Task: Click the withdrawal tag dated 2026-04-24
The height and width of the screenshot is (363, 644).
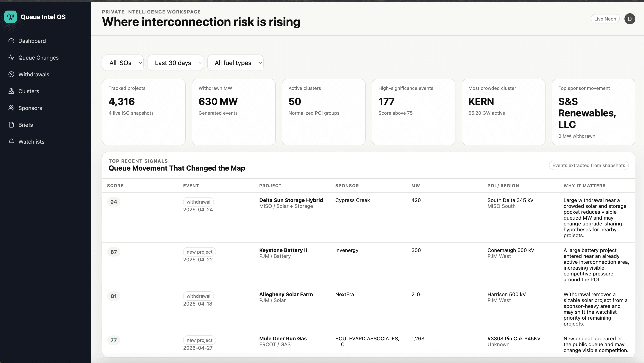Action: pyautogui.click(x=199, y=202)
